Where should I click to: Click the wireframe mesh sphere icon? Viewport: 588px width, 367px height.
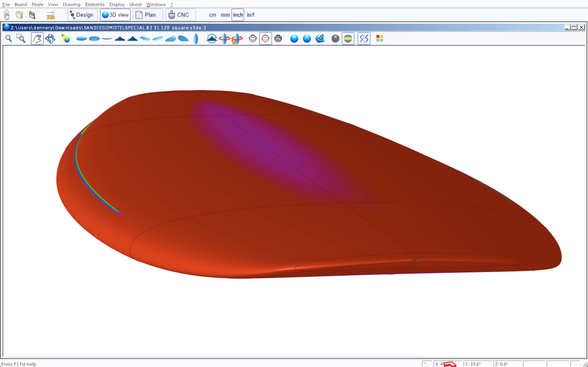click(278, 39)
